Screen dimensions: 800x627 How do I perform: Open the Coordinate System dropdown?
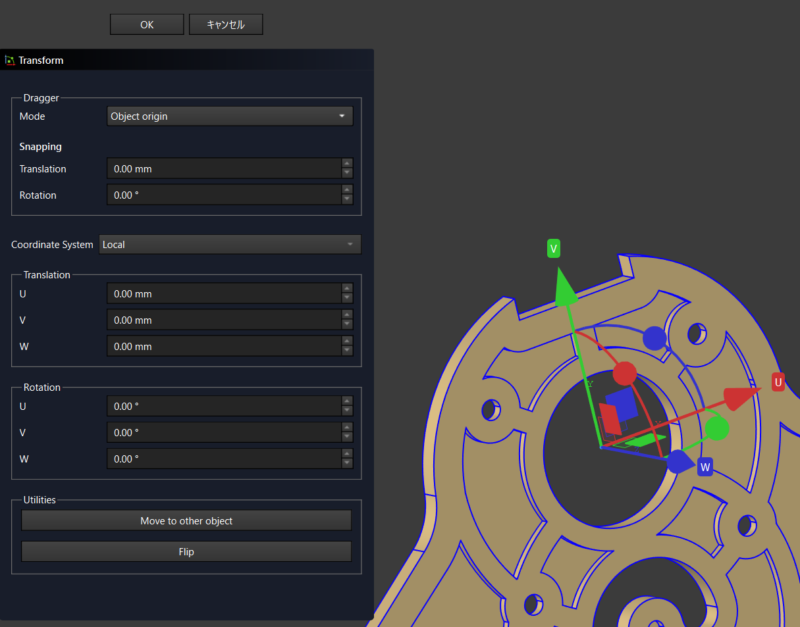click(230, 244)
